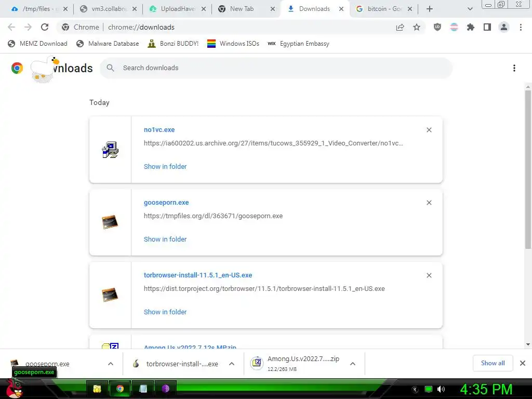Click the volume speaker tray icon
Viewport: 532px width, 399px height.
tap(441, 389)
